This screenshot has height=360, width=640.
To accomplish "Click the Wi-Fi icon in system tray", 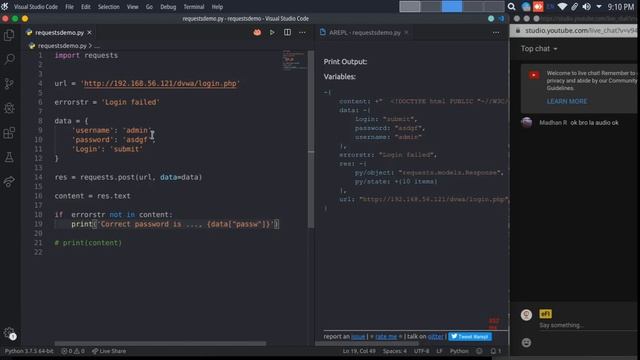I will [562, 7].
